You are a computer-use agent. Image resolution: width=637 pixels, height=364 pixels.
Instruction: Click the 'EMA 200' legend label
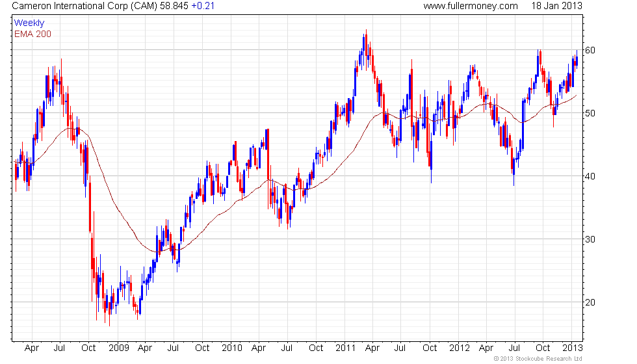32,34
